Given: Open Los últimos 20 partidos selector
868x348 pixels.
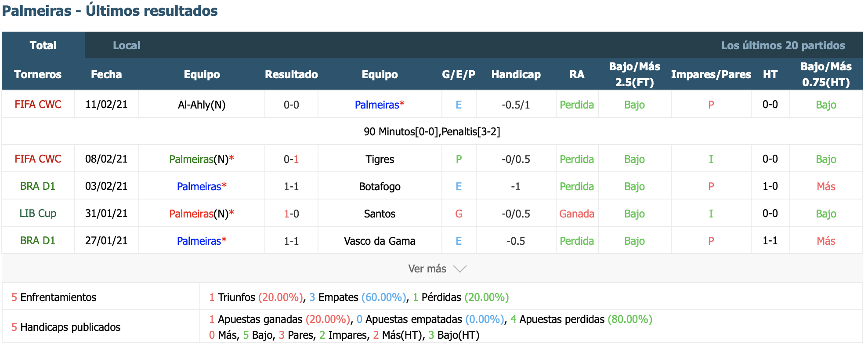Looking at the screenshot, I should tap(783, 45).
